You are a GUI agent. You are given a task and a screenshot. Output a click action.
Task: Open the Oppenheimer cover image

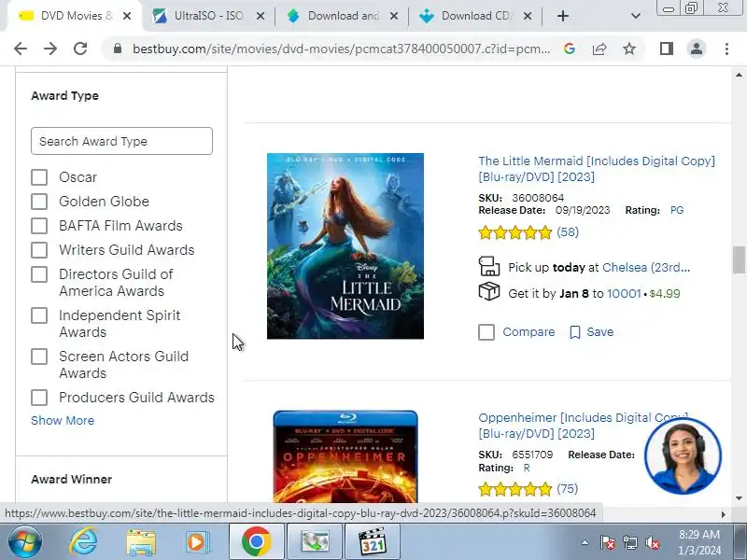click(x=345, y=456)
